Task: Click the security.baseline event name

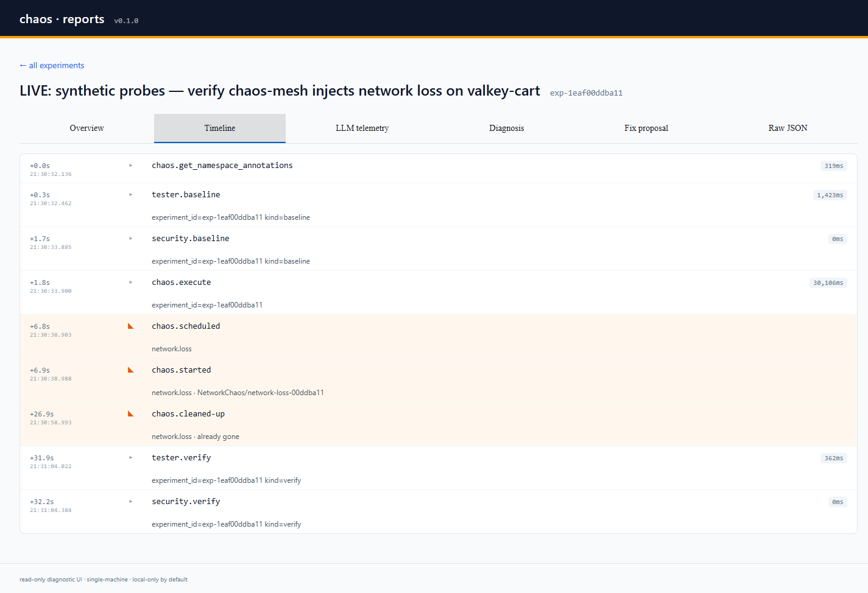Action: coord(191,239)
